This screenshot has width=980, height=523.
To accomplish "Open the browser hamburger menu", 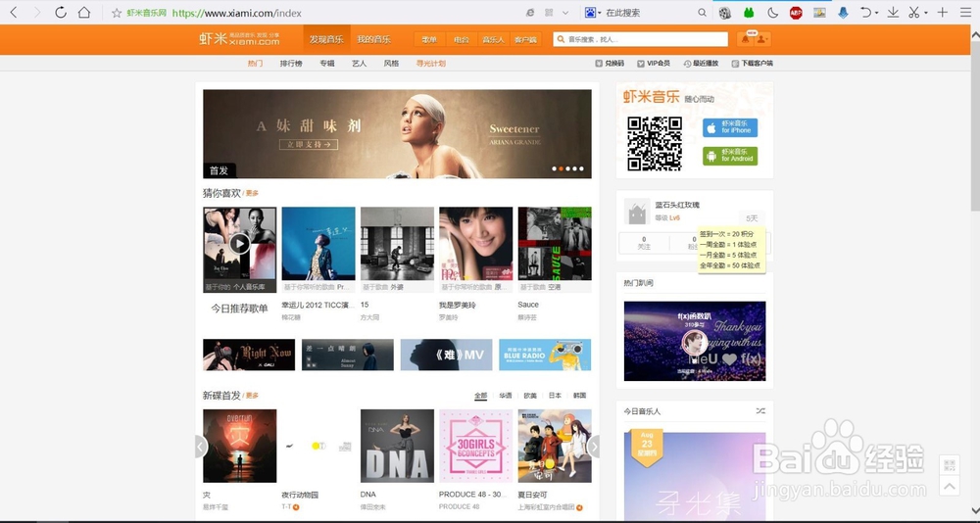I will (964, 13).
